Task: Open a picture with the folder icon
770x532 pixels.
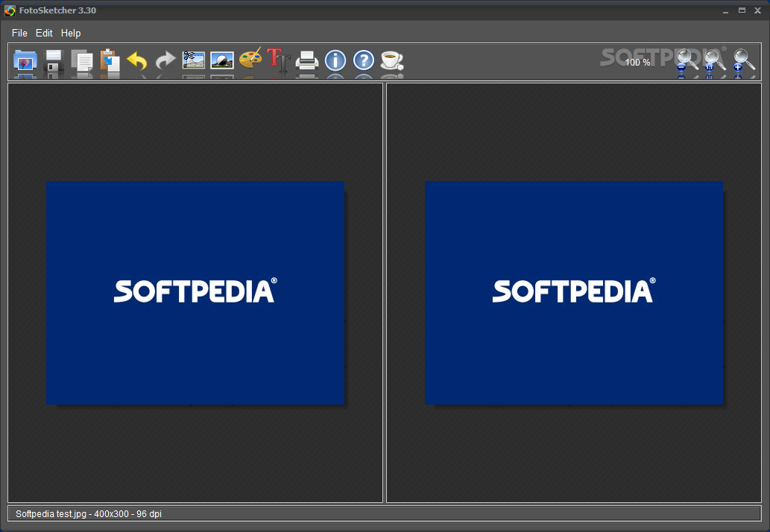Action: tap(25, 61)
